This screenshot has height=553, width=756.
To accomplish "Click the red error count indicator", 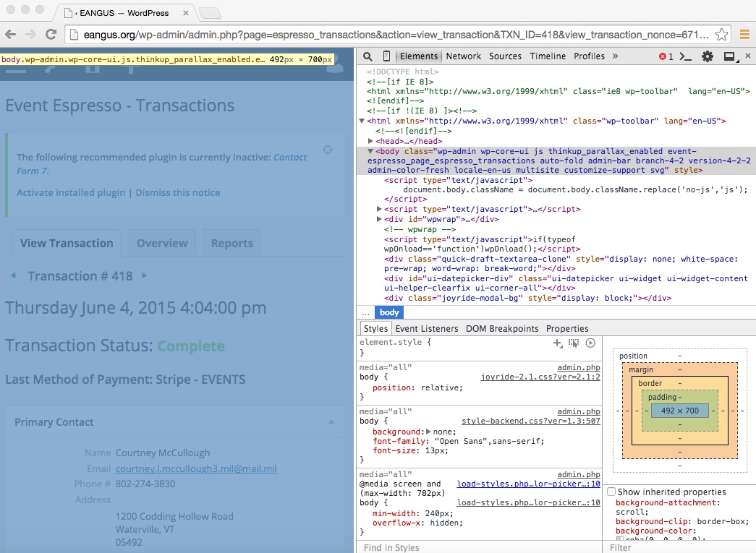I will pos(666,57).
